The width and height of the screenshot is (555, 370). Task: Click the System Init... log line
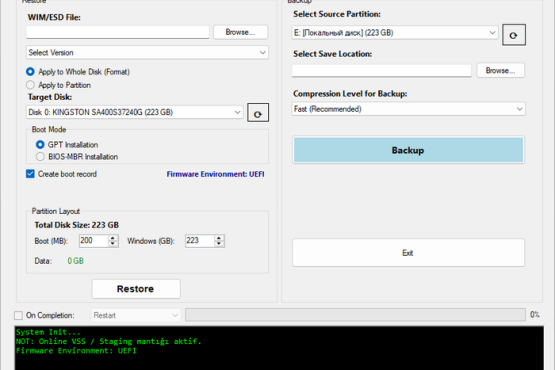(x=48, y=332)
